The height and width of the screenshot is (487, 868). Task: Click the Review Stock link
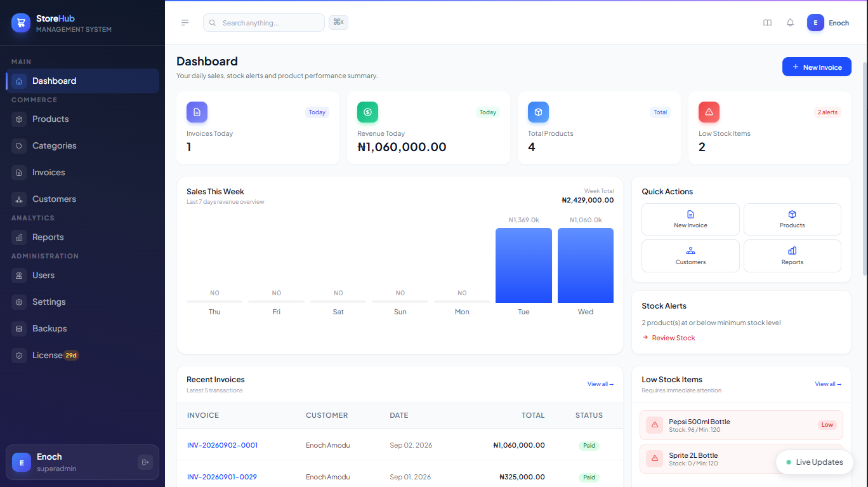[x=669, y=338]
